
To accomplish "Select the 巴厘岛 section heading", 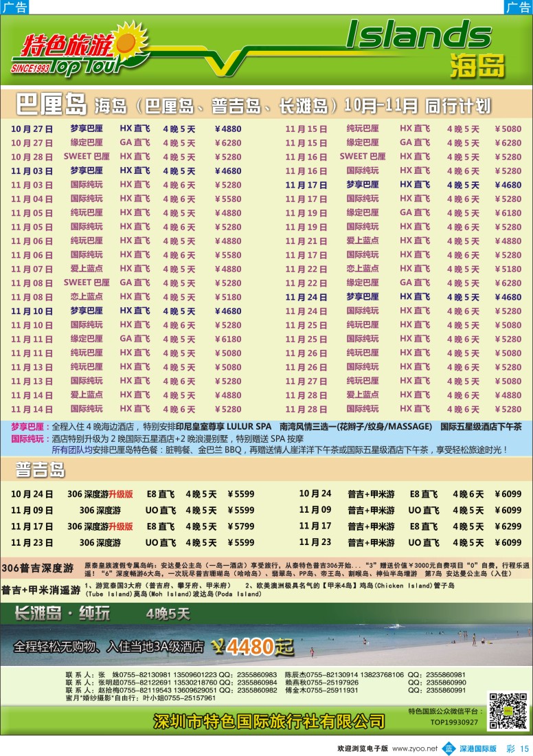I will click(x=51, y=104).
